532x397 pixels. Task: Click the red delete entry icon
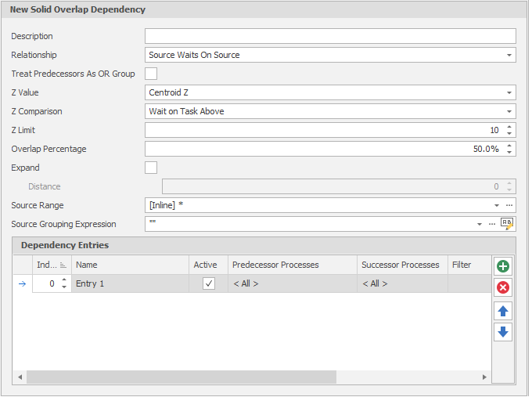point(503,287)
